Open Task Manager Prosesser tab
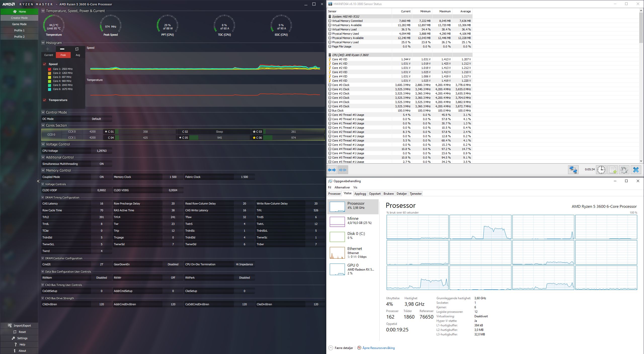644x354 pixels. click(x=334, y=194)
